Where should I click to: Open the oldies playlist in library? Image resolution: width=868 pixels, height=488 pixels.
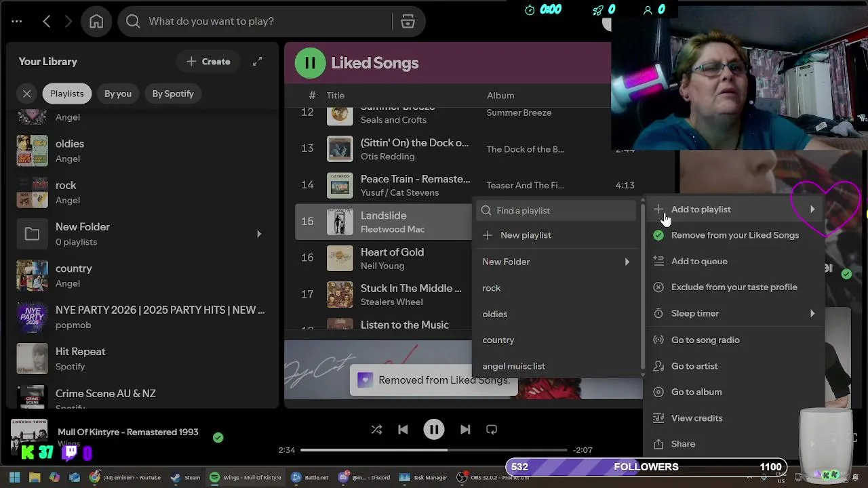coord(142,150)
